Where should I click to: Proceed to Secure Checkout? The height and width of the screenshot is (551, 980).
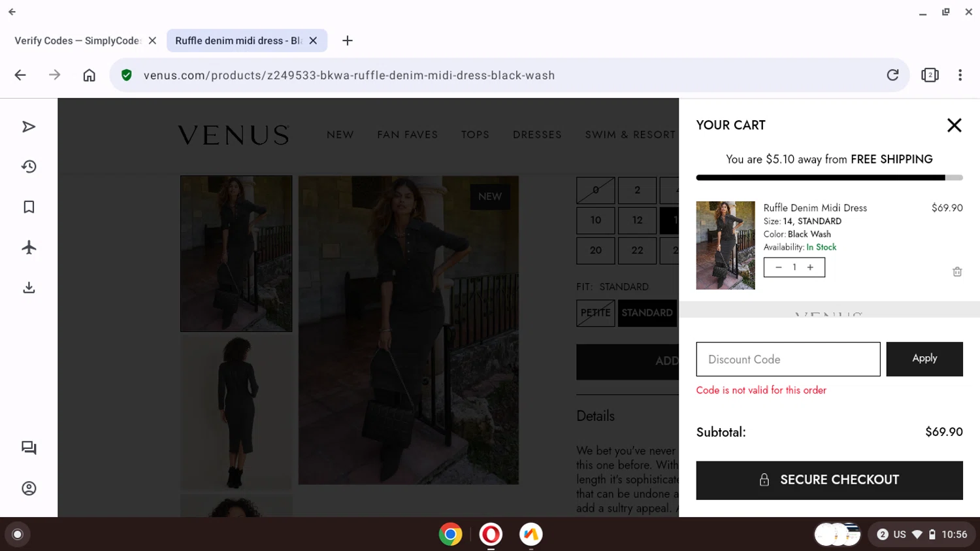tap(829, 480)
